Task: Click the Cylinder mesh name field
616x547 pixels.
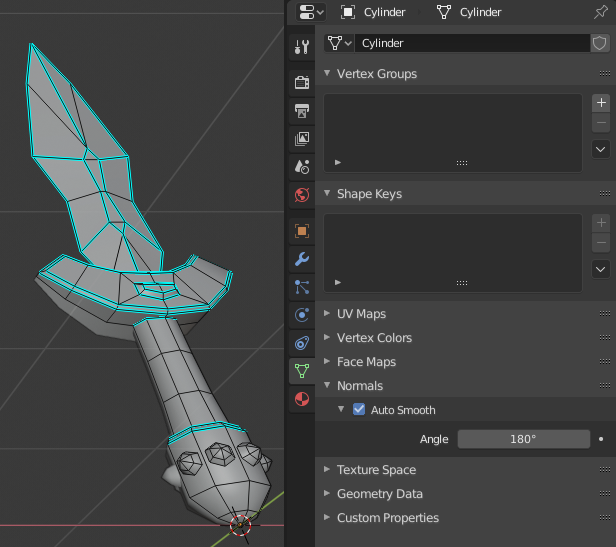Action: click(x=472, y=43)
